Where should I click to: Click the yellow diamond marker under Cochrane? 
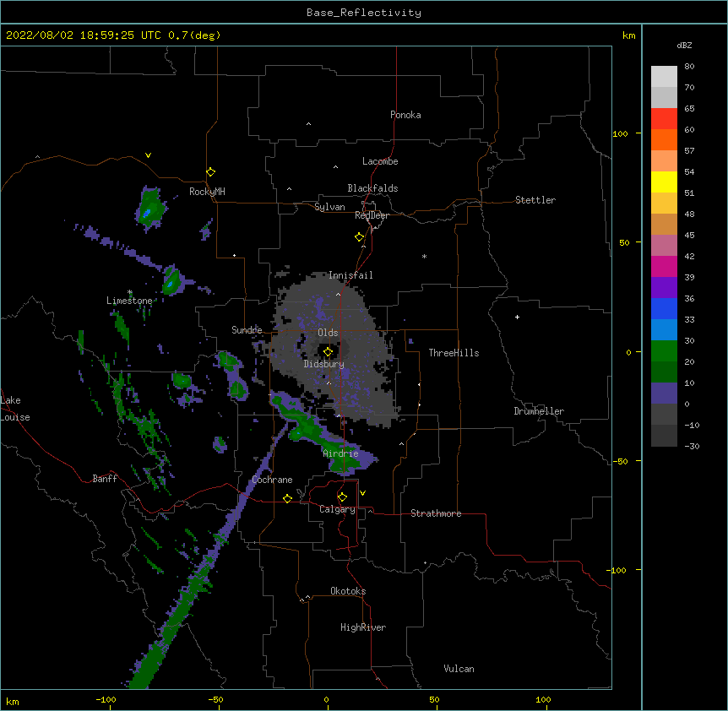(x=287, y=498)
